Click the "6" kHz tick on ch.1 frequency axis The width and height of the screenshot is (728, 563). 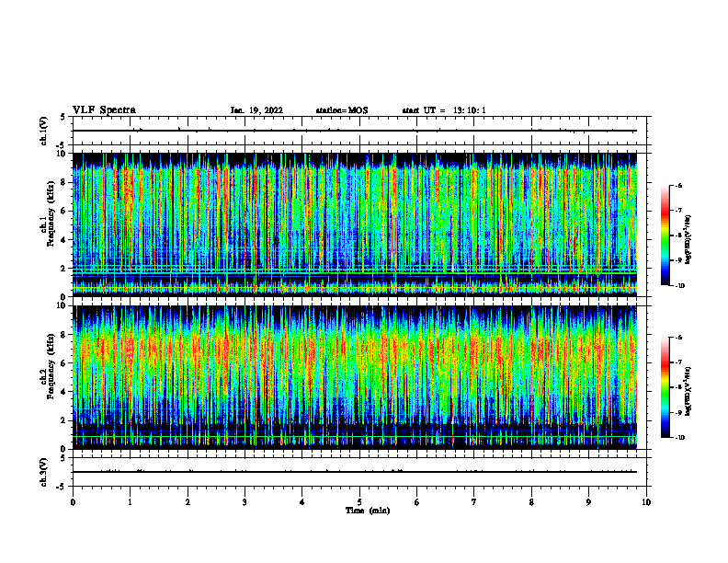click(64, 211)
